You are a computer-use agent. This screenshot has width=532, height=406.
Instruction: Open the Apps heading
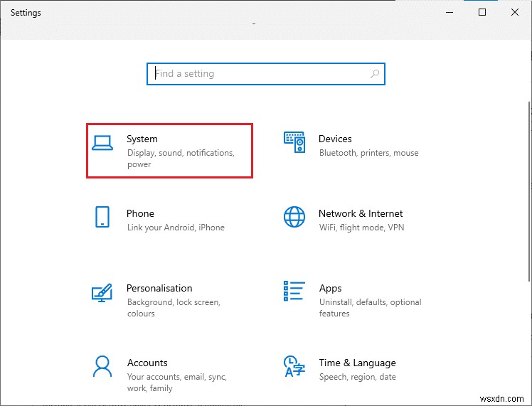pos(331,288)
